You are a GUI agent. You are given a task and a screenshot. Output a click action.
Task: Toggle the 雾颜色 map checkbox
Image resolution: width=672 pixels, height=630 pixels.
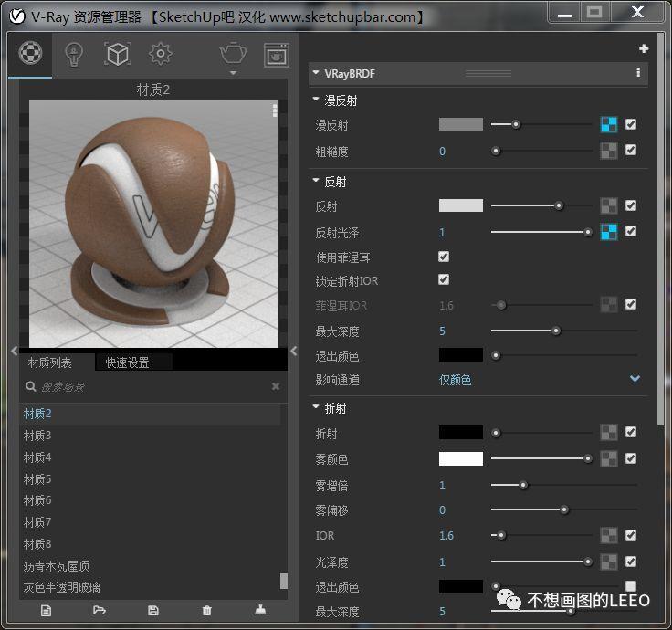[x=630, y=458]
